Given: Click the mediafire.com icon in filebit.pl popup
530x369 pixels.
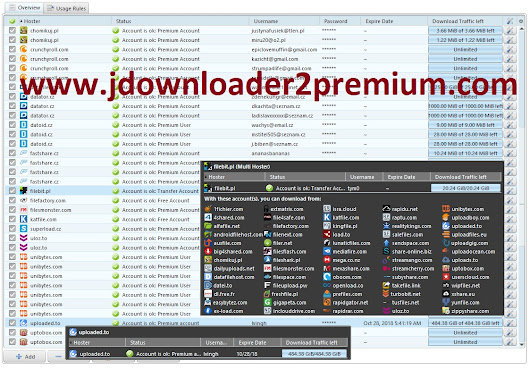Looking at the screenshot, I should pos(327,251).
